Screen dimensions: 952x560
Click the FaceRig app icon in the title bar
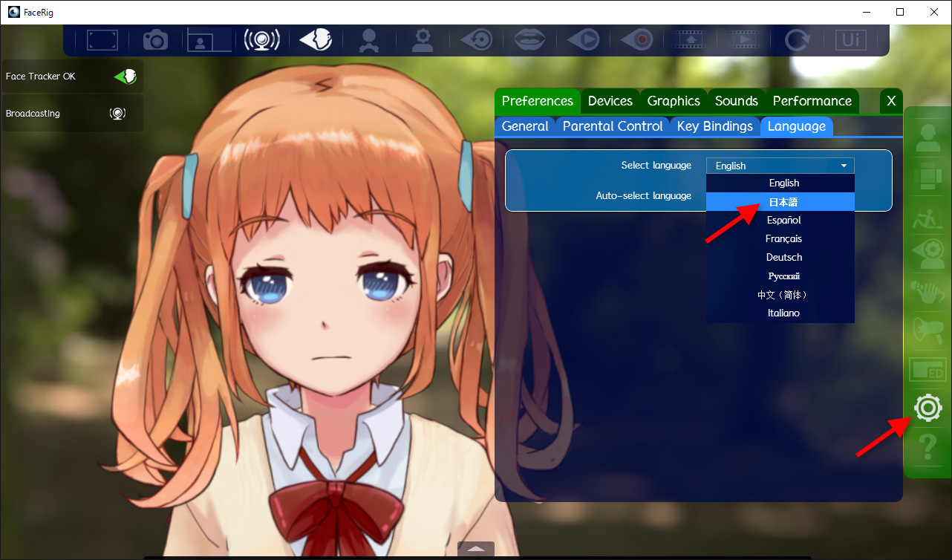pyautogui.click(x=13, y=11)
